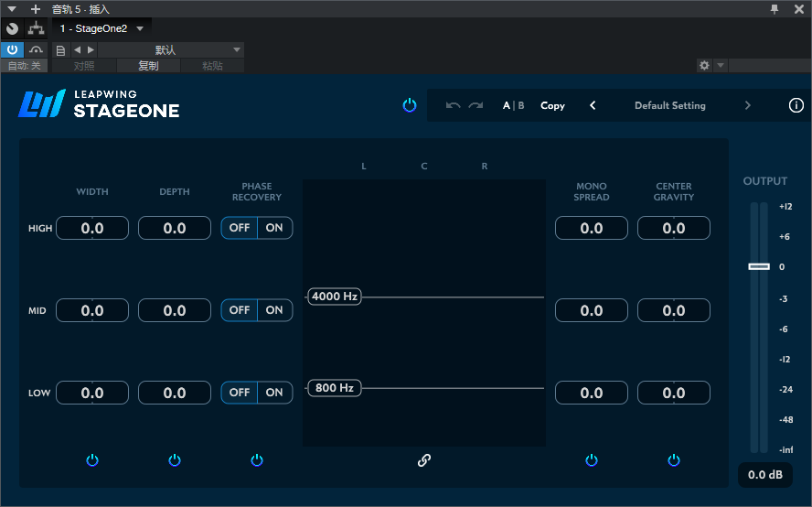
Task: Set Mid Phase Recovery to ON
Action: click(x=274, y=310)
